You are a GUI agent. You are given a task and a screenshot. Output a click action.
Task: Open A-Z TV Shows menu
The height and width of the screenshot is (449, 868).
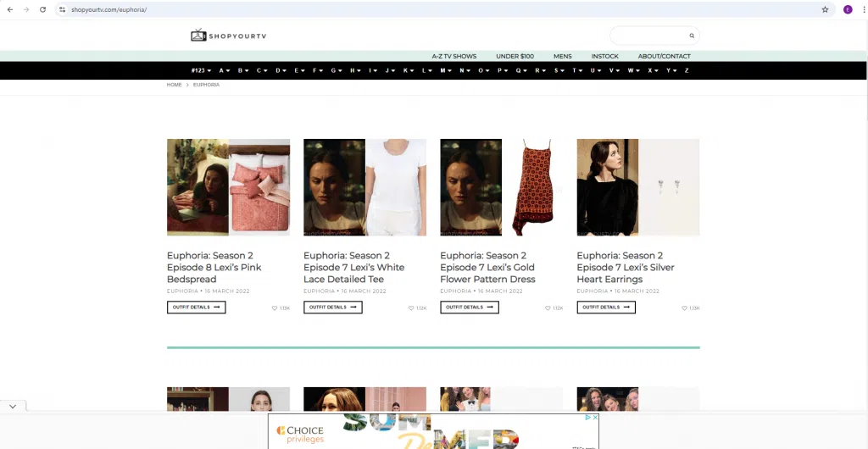click(x=454, y=57)
